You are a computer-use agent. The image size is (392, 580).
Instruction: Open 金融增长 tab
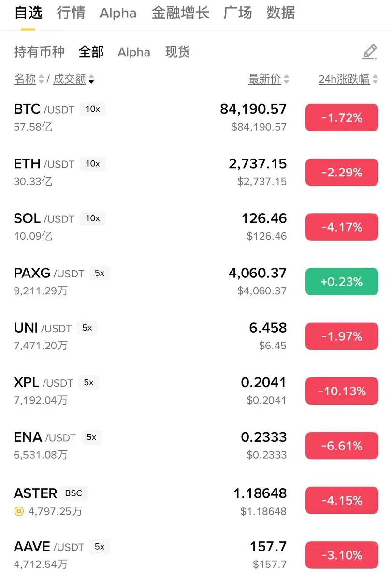pos(180,13)
